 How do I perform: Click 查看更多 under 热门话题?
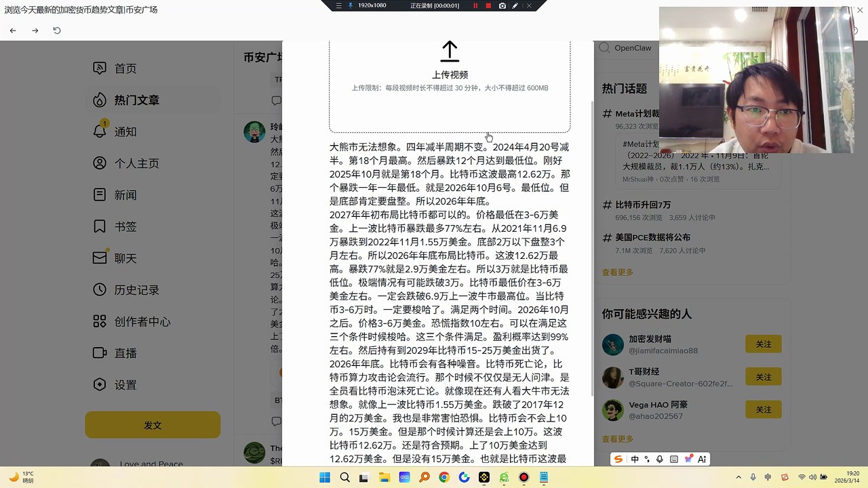pos(618,272)
